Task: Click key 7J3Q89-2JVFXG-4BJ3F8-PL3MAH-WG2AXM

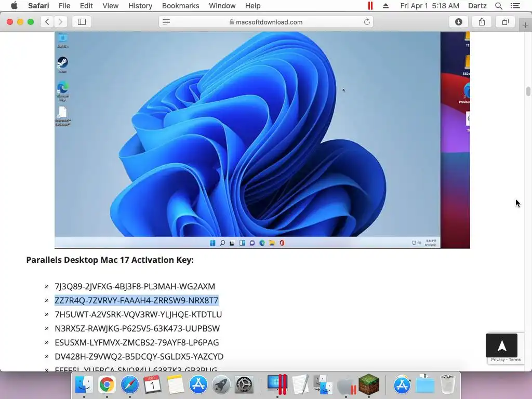Action: [135, 286]
